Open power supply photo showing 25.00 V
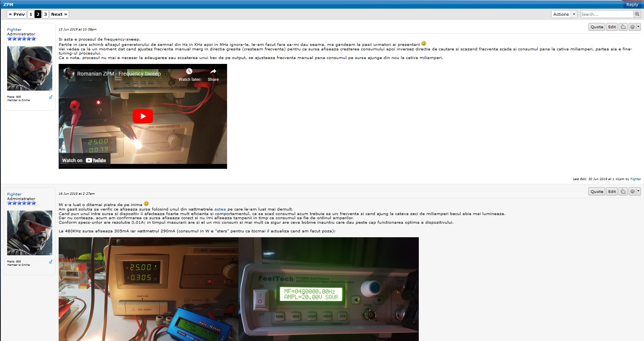644x341 pixels. (148, 289)
